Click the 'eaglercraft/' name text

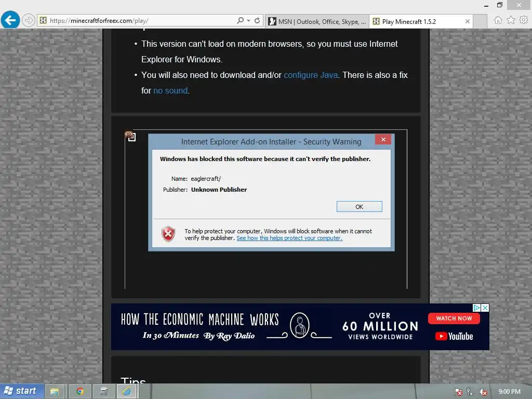206,179
